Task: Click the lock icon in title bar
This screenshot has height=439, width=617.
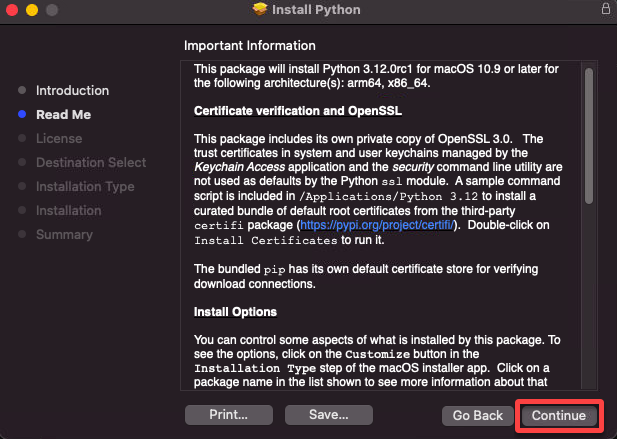Action: (x=606, y=9)
